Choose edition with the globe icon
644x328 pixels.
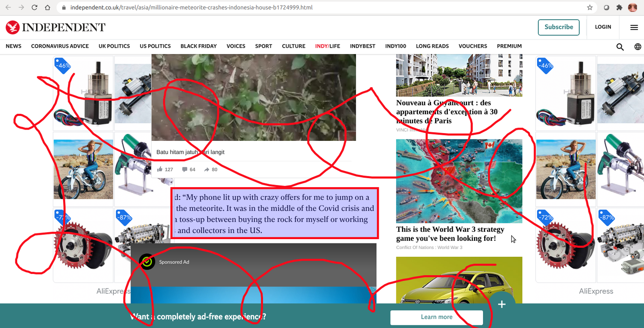638,47
